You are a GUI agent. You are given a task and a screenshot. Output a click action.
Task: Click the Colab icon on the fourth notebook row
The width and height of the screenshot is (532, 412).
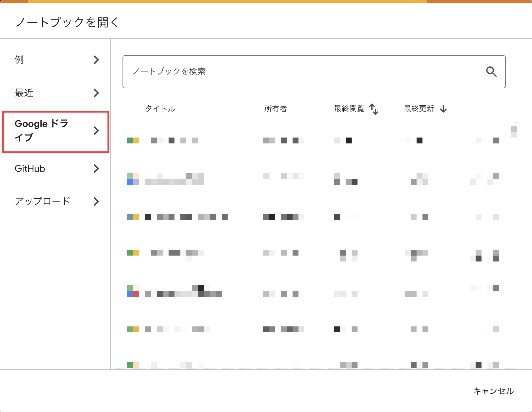[133, 253]
